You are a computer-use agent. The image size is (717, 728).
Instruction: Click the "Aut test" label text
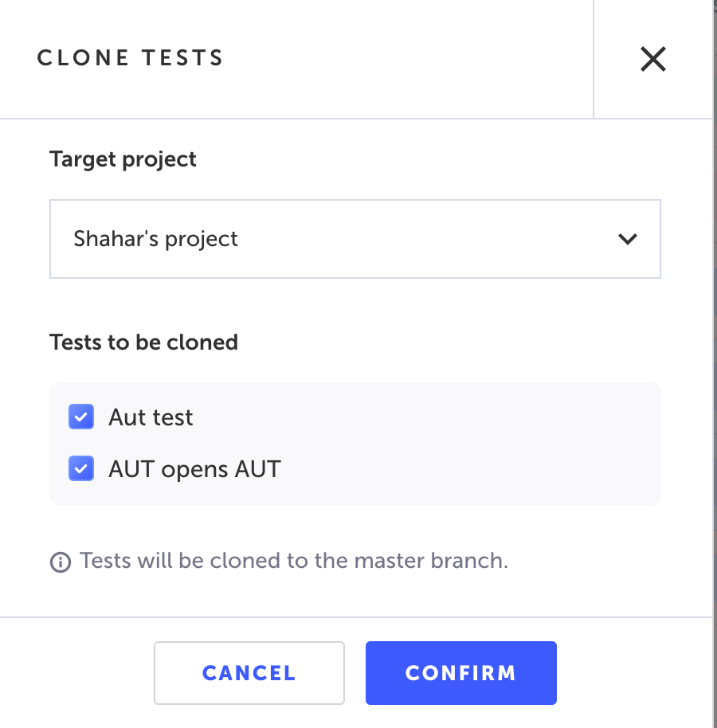click(x=151, y=417)
